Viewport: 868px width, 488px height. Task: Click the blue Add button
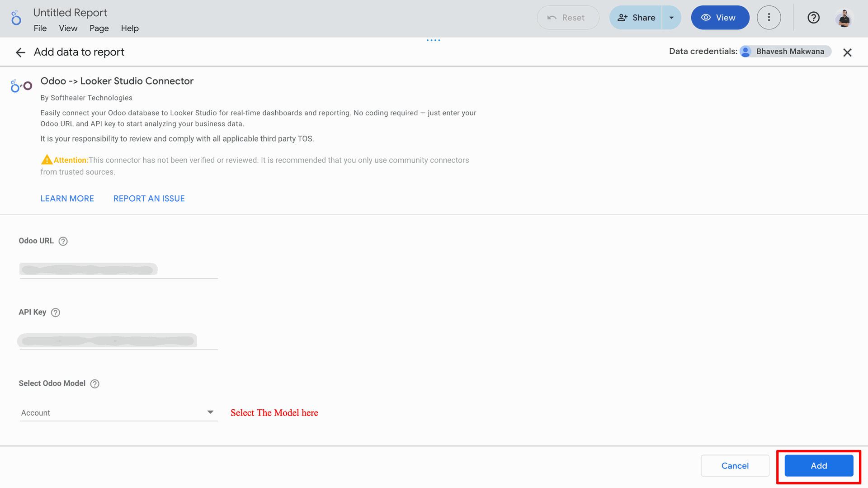pyautogui.click(x=819, y=465)
